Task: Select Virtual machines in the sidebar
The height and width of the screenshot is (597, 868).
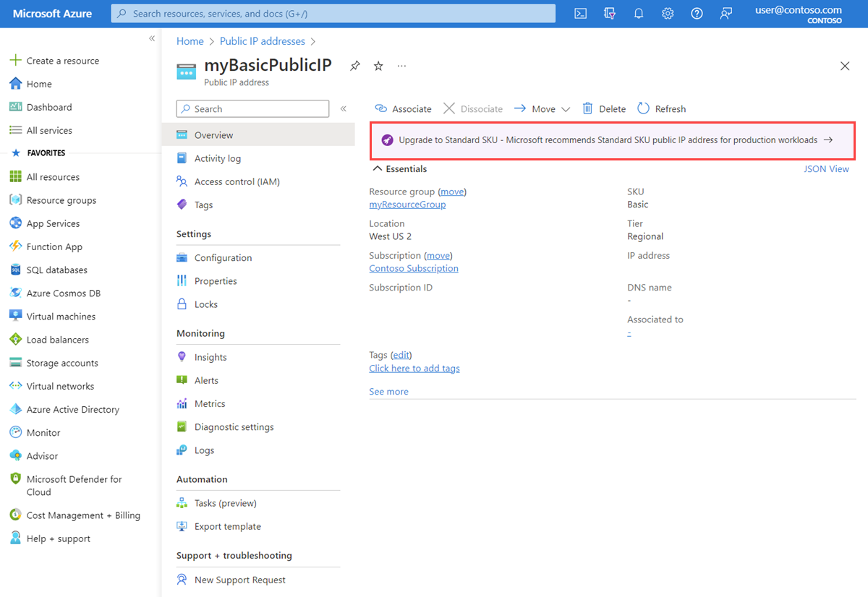Action: click(61, 316)
